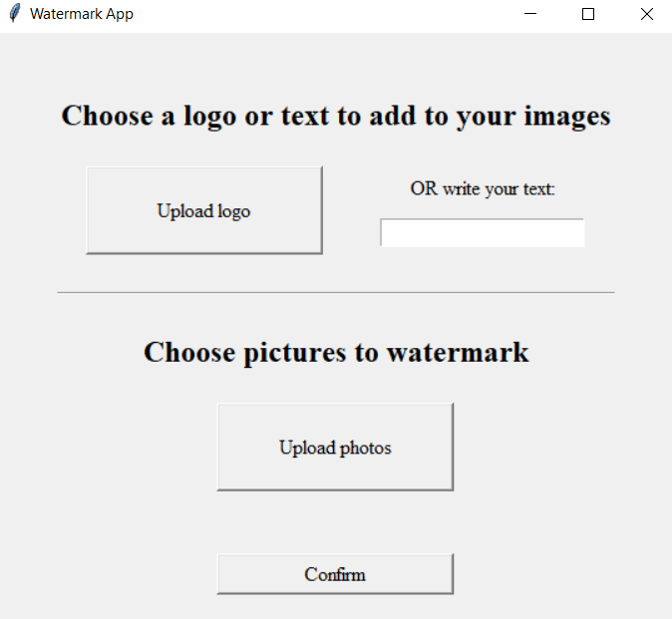Minimize the Watermark App window
The width and height of the screenshot is (672, 619).
coord(530,14)
